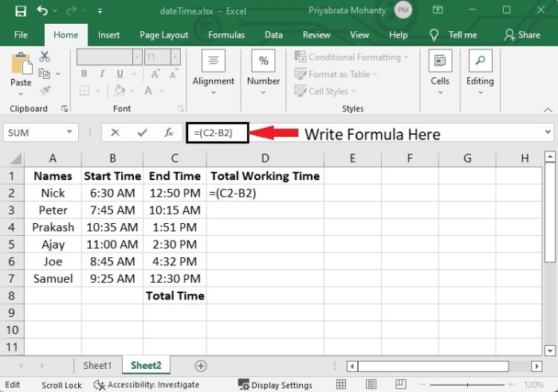Switch to the Page Layout tab
Viewport: 558px width, 392px height.
click(x=163, y=35)
